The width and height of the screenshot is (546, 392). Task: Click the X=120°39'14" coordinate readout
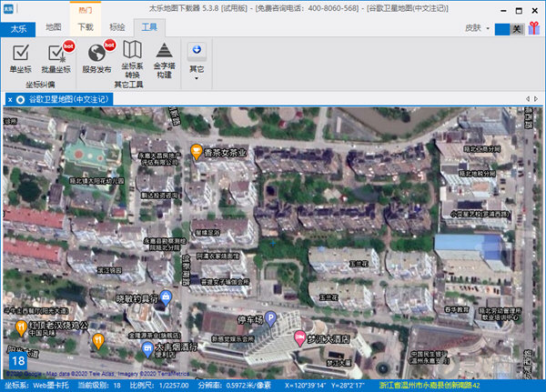(305, 386)
